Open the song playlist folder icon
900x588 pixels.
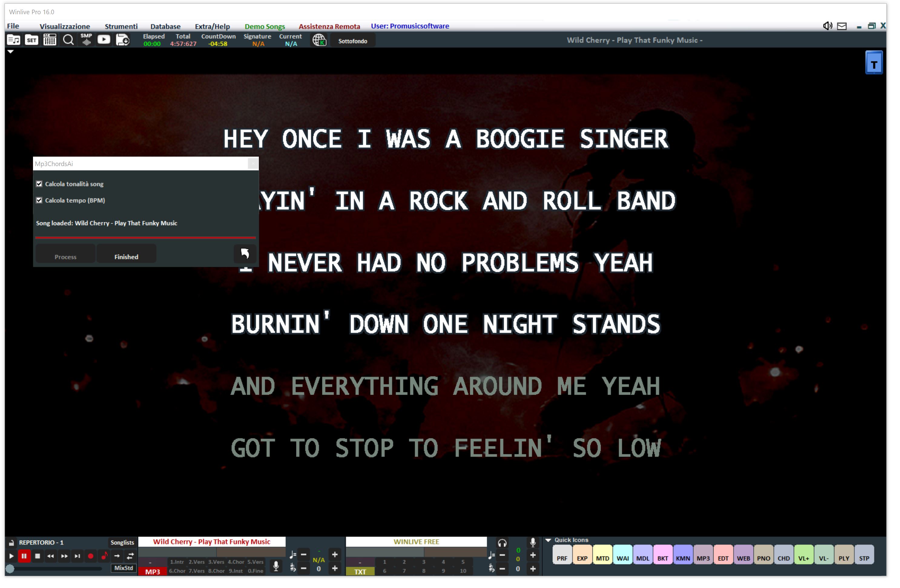pos(14,40)
